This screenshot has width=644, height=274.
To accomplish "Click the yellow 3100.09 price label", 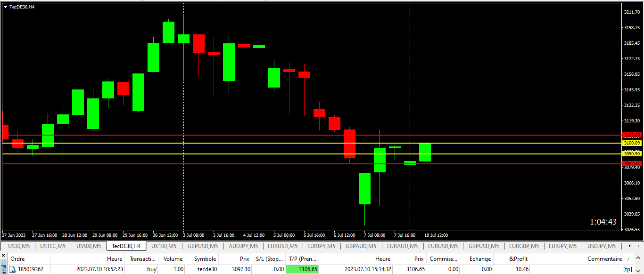I will coord(632,143).
